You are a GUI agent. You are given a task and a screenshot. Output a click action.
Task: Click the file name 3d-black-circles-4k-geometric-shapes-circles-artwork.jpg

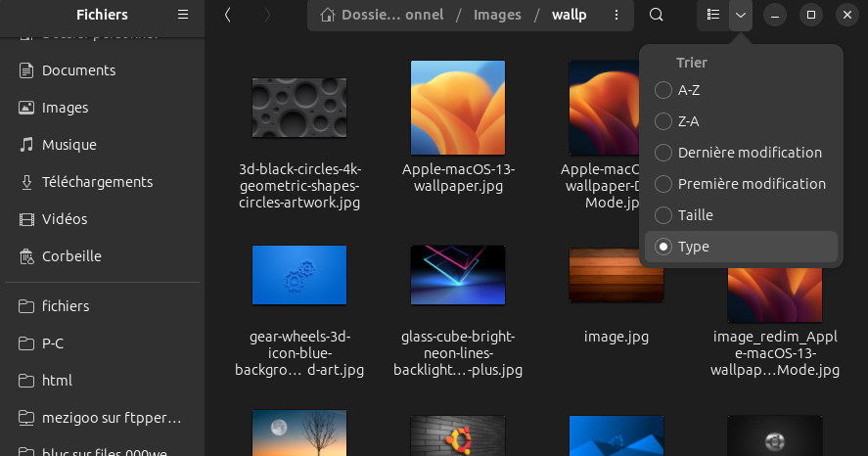pos(299,186)
